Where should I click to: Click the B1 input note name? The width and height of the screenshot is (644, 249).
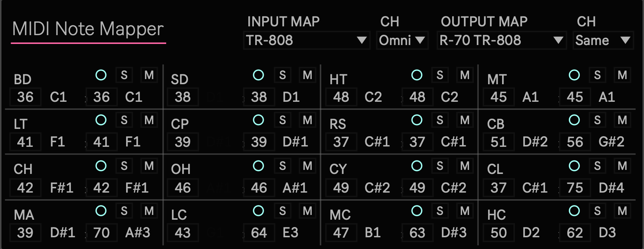pyautogui.click(x=373, y=233)
